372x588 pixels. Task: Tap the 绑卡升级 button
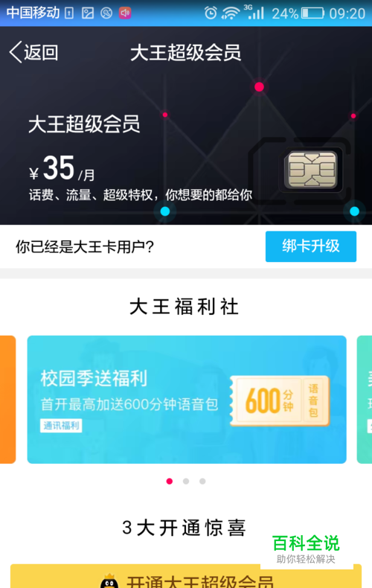tap(311, 246)
